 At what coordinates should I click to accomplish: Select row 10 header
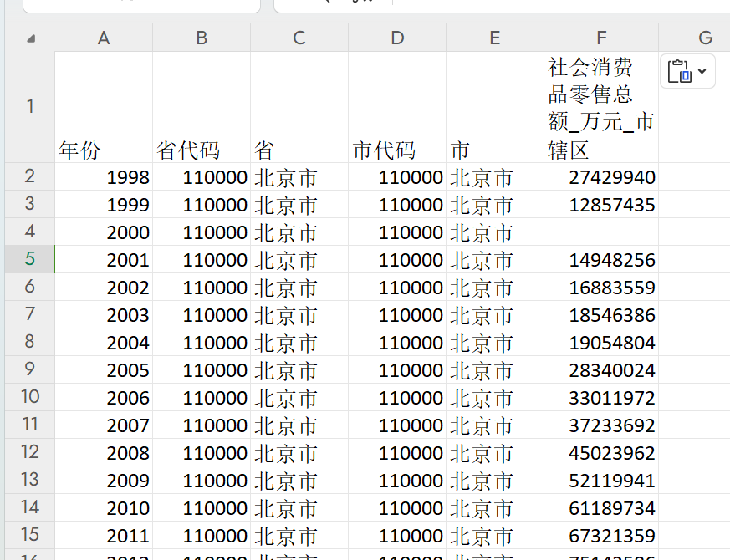[x=30, y=397]
